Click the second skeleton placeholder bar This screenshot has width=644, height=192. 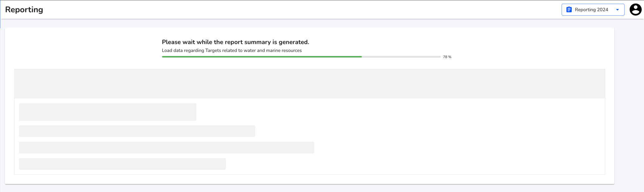click(137, 131)
